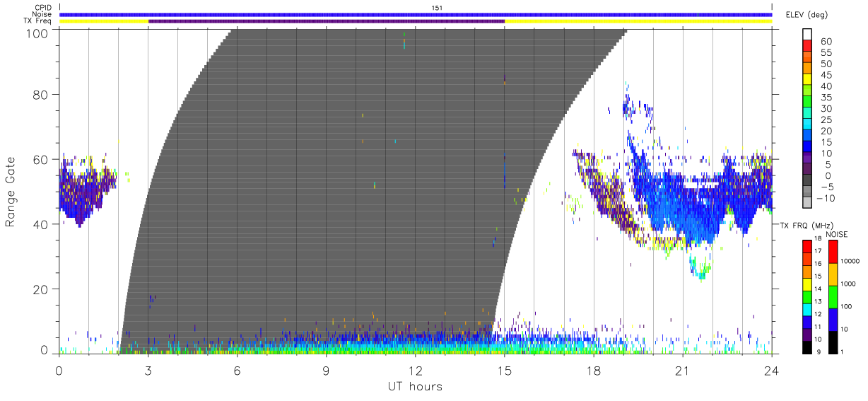The image size is (868, 401).
Task: Pick the blue 15–20 ELEV colorbar segment
Action: tap(807, 134)
